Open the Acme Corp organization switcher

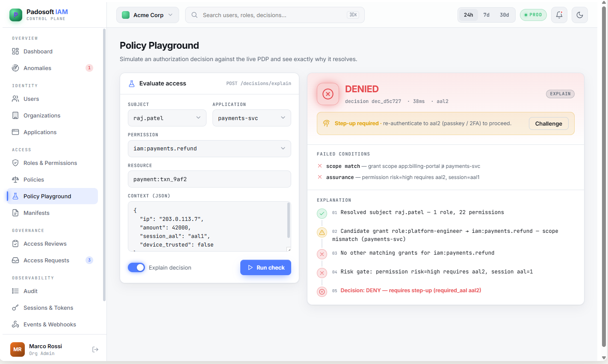pyautogui.click(x=148, y=15)
